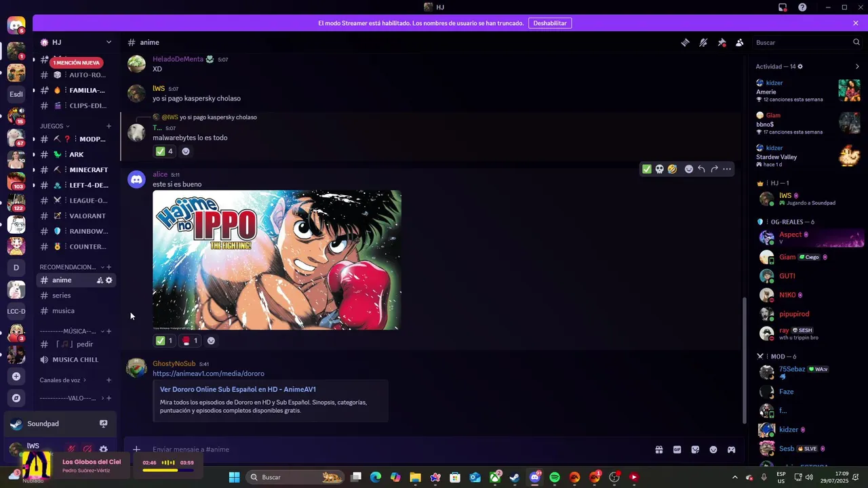Toggle the channel notification bell mute icon

[x=703, y=42]
